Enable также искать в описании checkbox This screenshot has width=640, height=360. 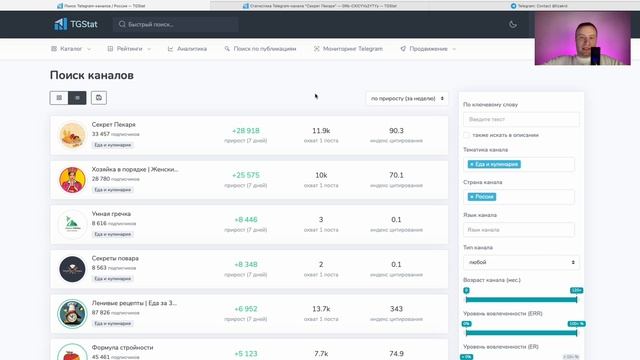point(467,135)
